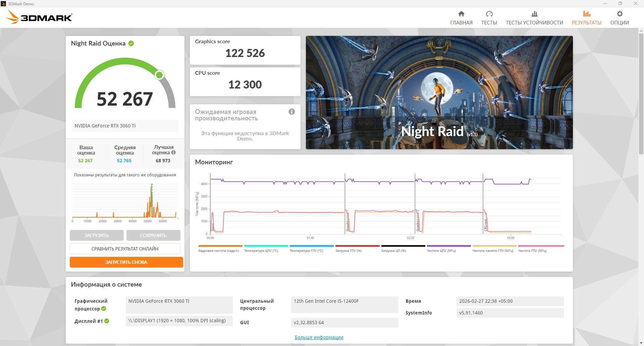
Task: Click the 12th Gen Intel Core i5-12400F value
Action: [344, 304]
